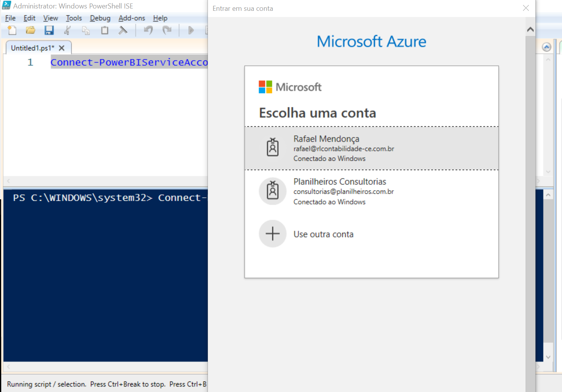562x392 pixels.
Task: Run the script with the play button
Action: pyautogui.click(x=191, y=30)
